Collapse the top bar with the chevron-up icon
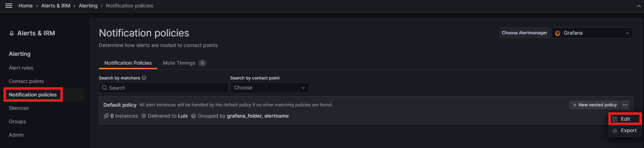This screenshot has height=148, width=644. point(639,6)
